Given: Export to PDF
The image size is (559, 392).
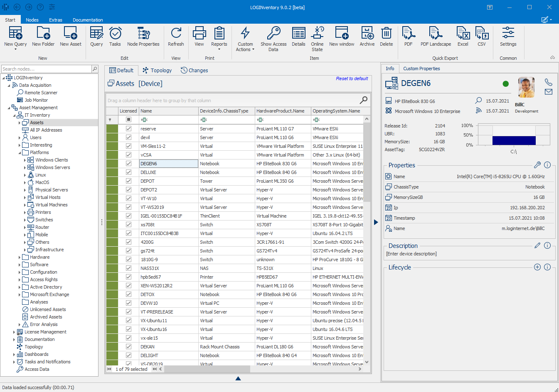Looking at the screenshot, I should [409, 37].
